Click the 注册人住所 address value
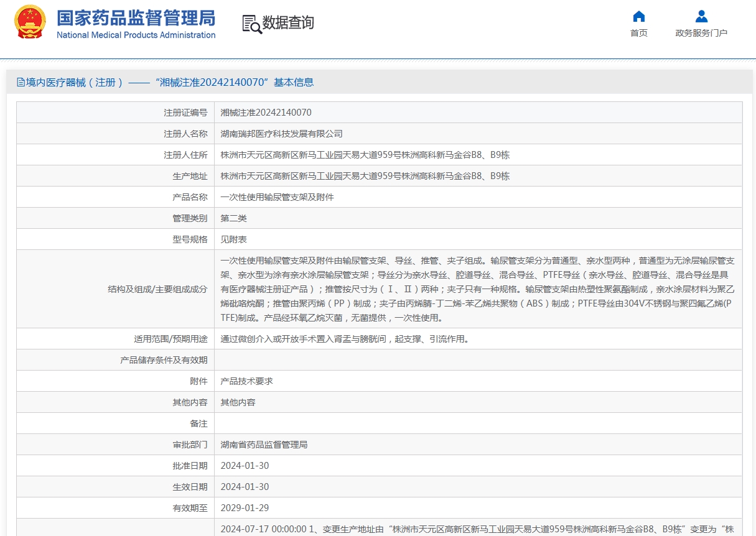The image size is (756, 536). click(x=365, y=155)
